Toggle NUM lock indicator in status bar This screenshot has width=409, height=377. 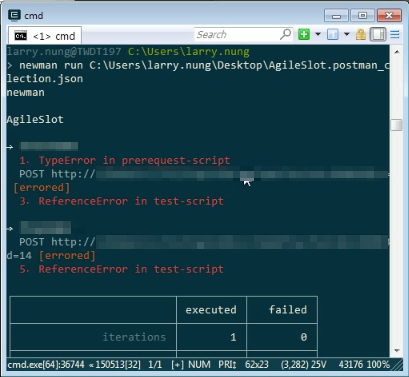pyautogui.click(x=199, y=364)
